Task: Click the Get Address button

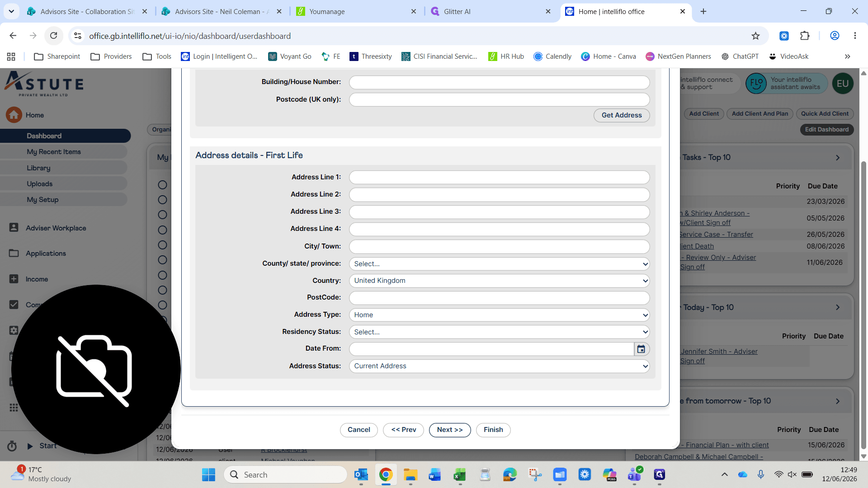Action: (622, 115)
